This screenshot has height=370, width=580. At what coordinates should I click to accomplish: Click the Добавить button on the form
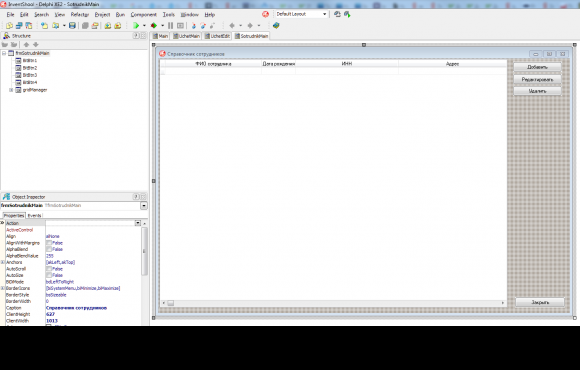pyautogui.click(x=537, y=67)
